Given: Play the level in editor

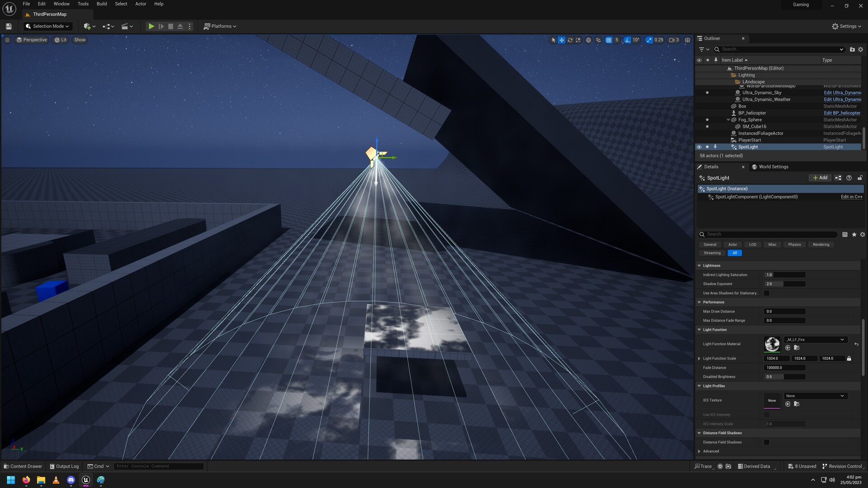Looking at the screenshot, I should 151,26.
